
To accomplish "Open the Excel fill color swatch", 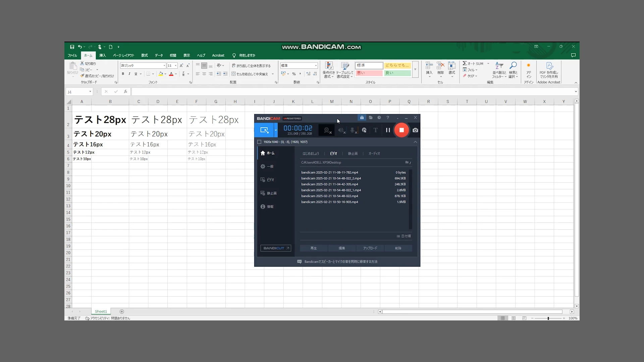I will 161,74.
